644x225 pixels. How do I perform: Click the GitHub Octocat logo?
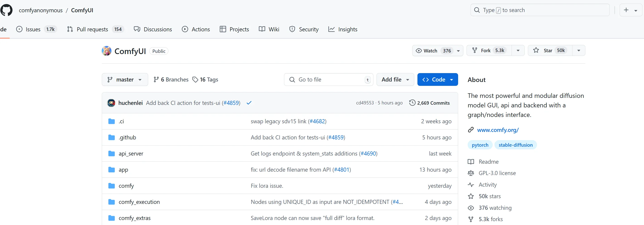pos(6,10)
